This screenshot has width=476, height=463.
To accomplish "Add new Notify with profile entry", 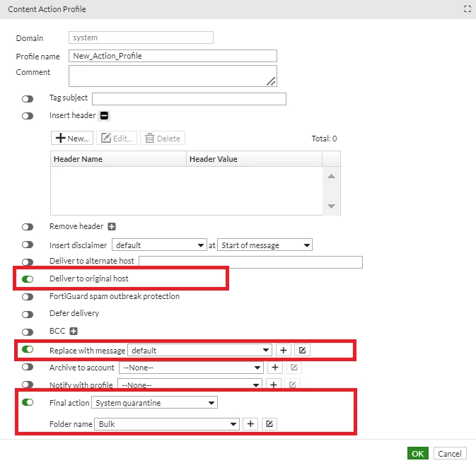I will [274, 384].
